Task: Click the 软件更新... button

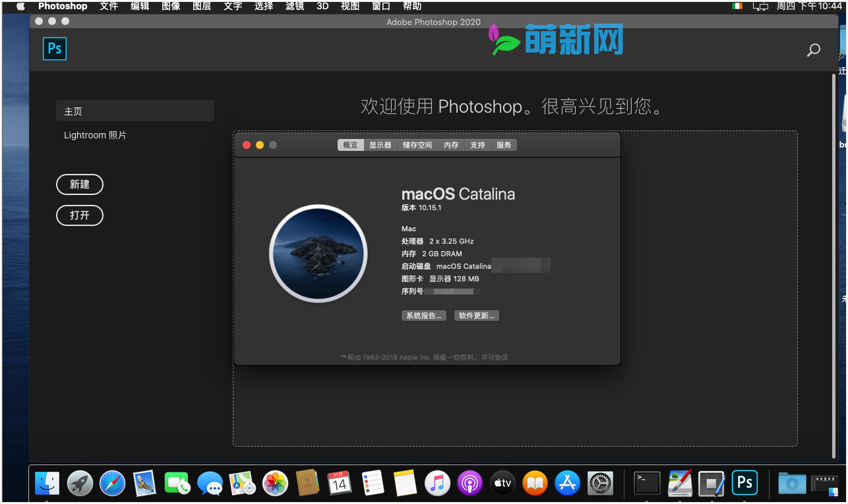Action: point(477,316)
